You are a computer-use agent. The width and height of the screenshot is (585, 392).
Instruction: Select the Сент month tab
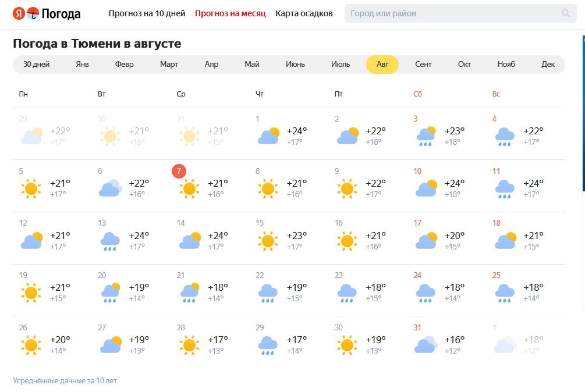point(423,65)
